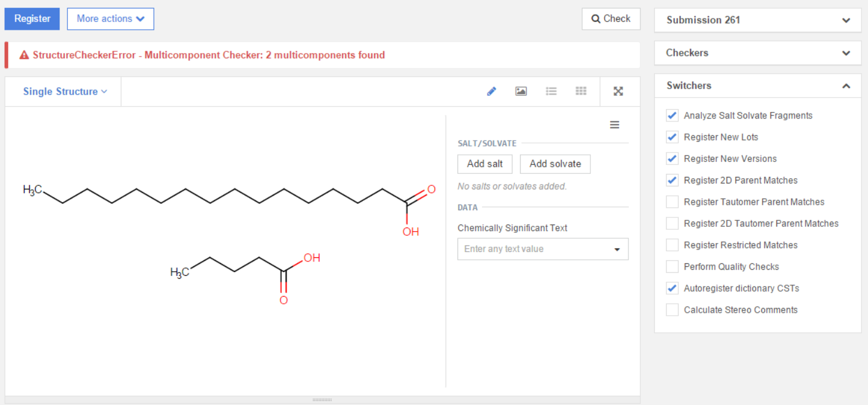868x405 pixels.
Task: Select the list view icon
Action: pyautogui.click(x=551, y=91)
